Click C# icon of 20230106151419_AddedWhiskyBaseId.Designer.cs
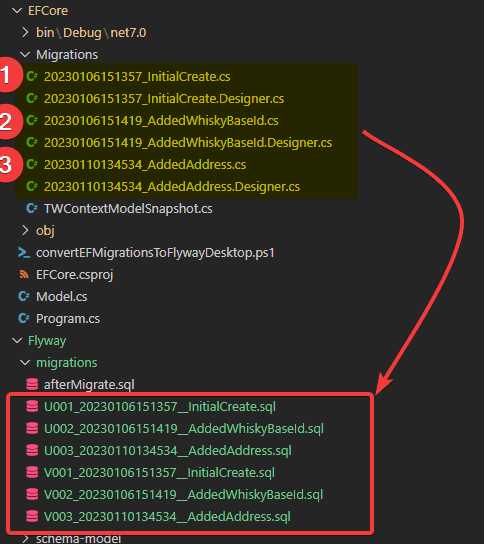 click(32, 142)
